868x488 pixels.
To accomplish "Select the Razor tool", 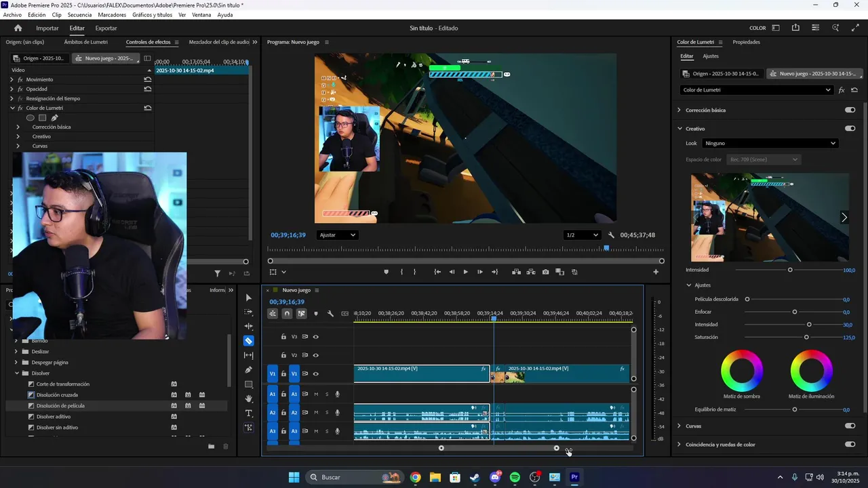I will tap(248, 341).
